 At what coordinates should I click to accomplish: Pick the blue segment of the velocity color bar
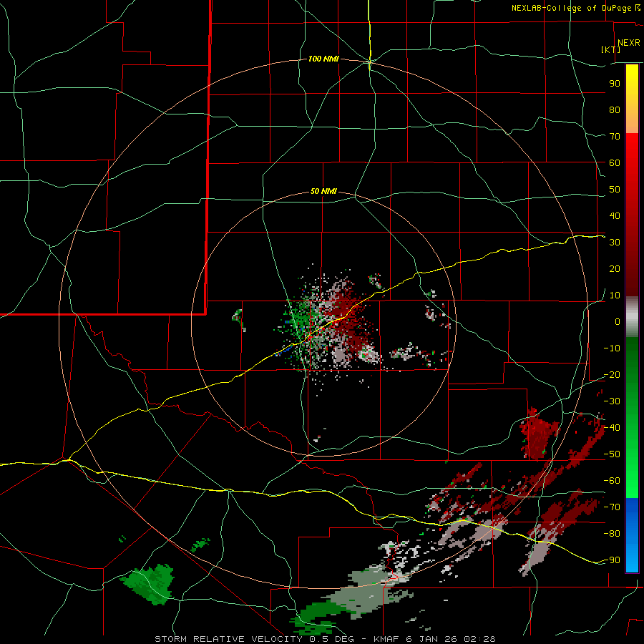pyautogui.click(x=632, y=535)
